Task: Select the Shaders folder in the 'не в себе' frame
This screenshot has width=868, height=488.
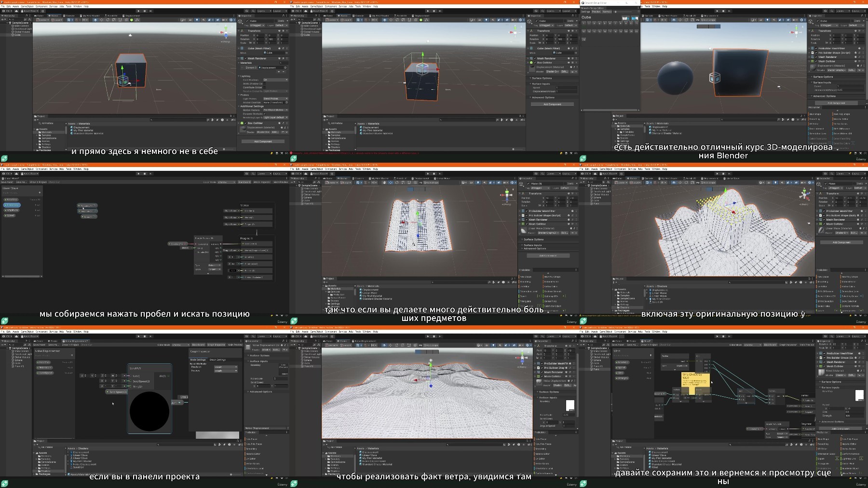Action: [44, 147]
